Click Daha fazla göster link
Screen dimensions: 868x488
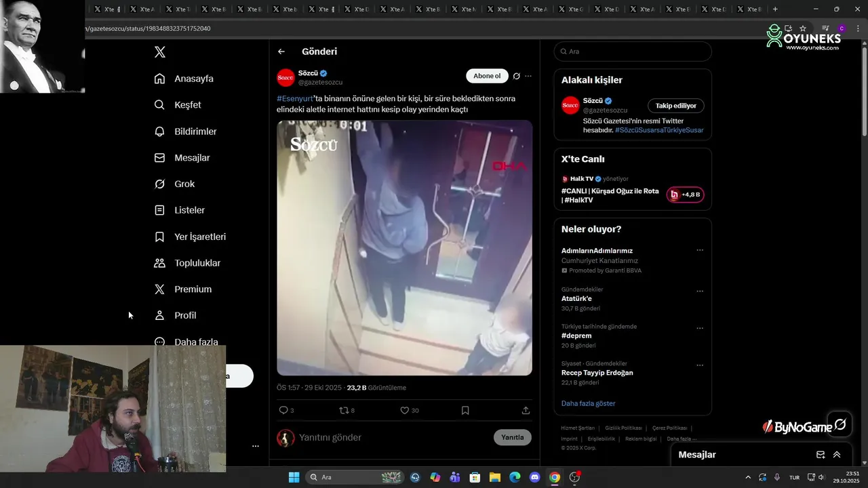[588, 403]
